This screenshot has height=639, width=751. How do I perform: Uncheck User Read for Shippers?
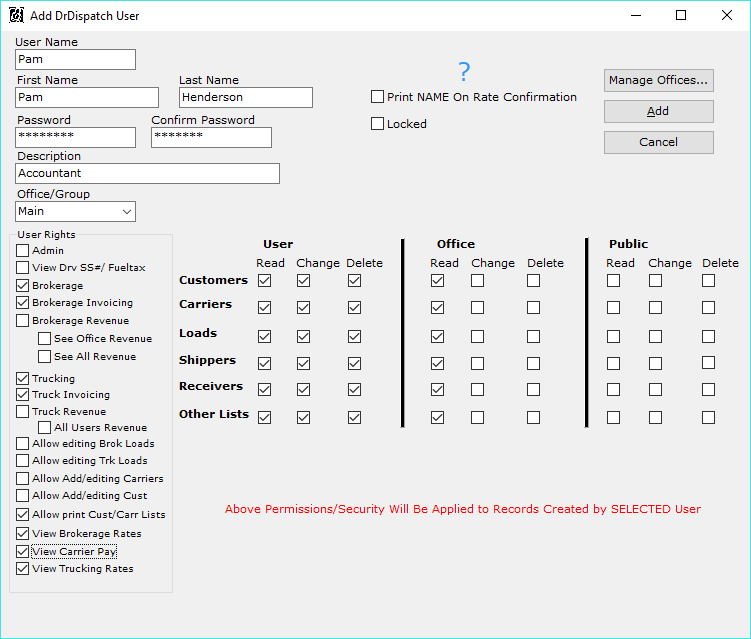pyautogui.click(x=264, y=364)
